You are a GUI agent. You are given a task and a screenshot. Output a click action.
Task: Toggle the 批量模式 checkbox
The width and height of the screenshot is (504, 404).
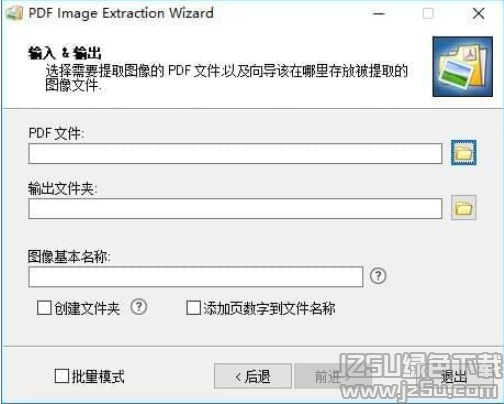click(62, 376)
